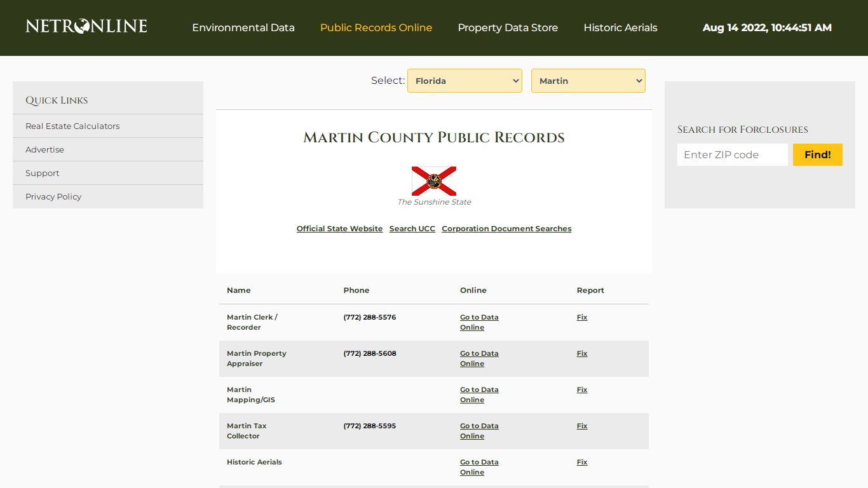The width and height of the screenshot is (868, 488).
Task: Open the Florida state dropdown
Action: tap(465, 81)
